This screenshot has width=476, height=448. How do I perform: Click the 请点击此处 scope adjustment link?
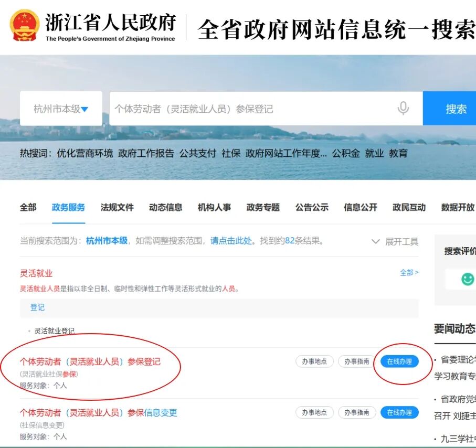point(231,241)
